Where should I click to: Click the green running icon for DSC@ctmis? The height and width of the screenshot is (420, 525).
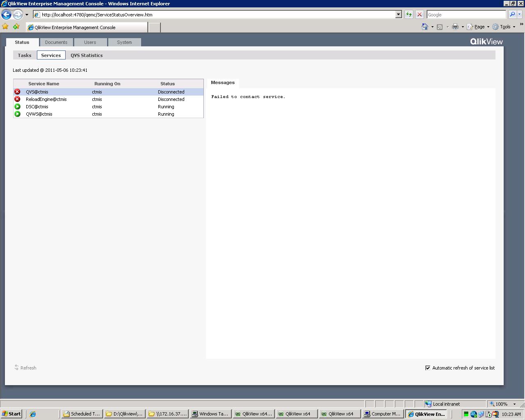pyautogui.click(x=17, y=107)
